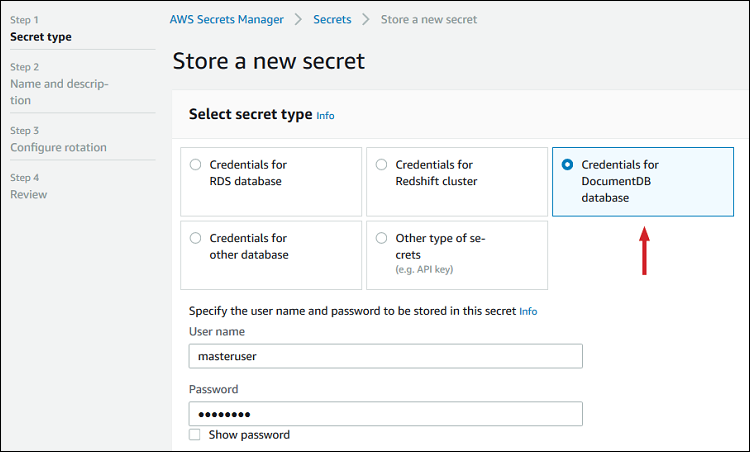Click the Password field label
The image size is (750, 452).
(x=213, y=389)
